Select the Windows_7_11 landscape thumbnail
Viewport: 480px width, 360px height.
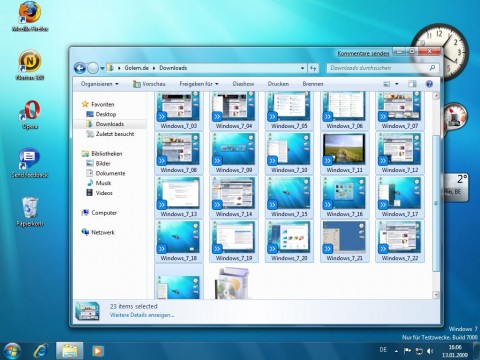pyautogui.click(x=345, y=153)
